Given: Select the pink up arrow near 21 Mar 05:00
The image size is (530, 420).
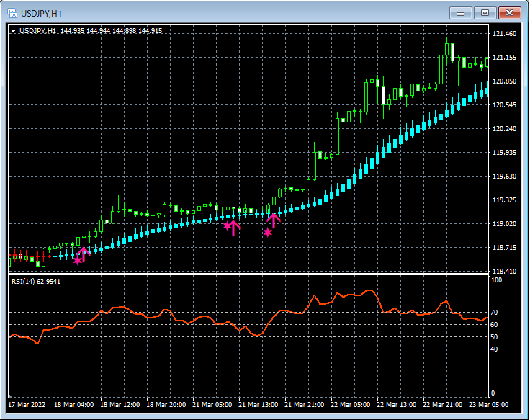Looking at the screenshot, I should (233, 228).
